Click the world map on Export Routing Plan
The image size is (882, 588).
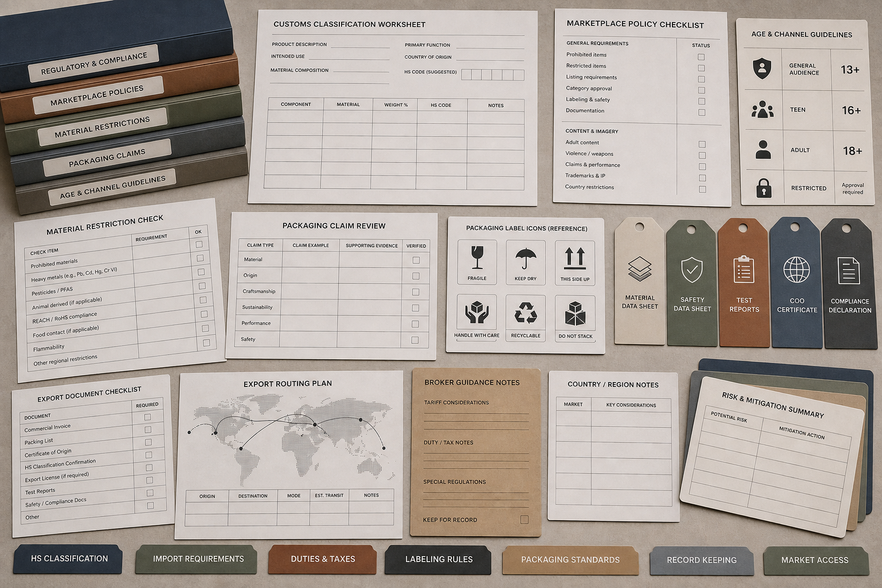(x=290, y=439)
